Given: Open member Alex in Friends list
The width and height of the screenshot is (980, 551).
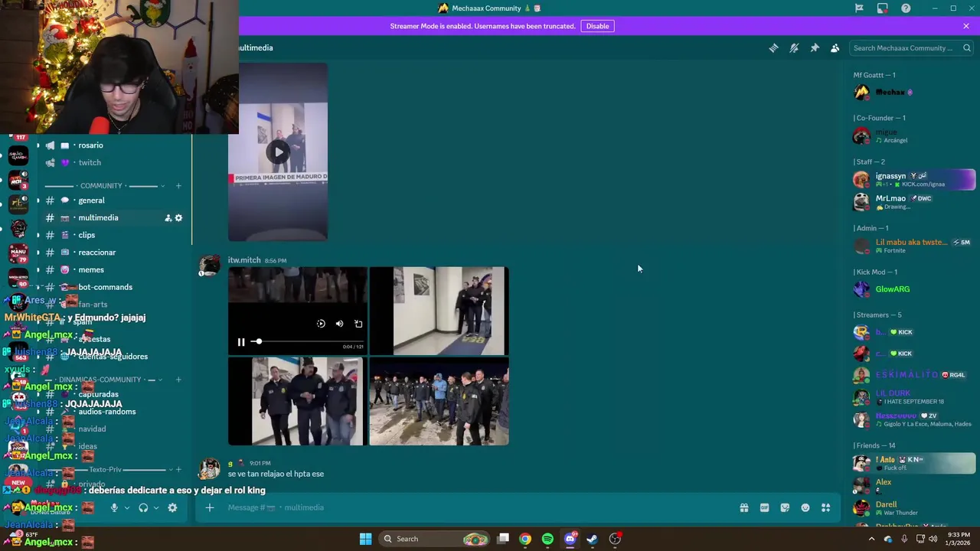Looking at the screenshot, I should 913,485.
